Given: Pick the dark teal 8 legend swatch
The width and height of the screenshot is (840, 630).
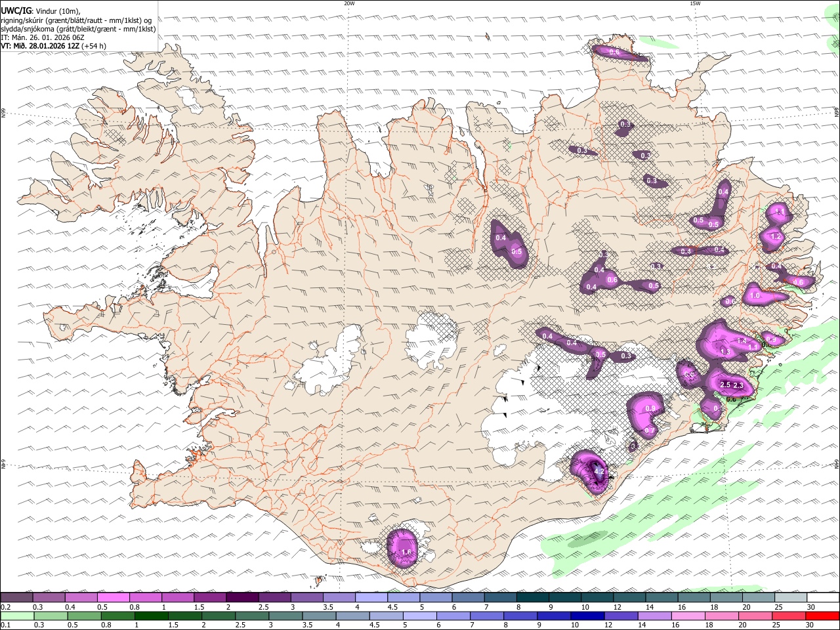Looking at the screenshot, I should point(532,598).
